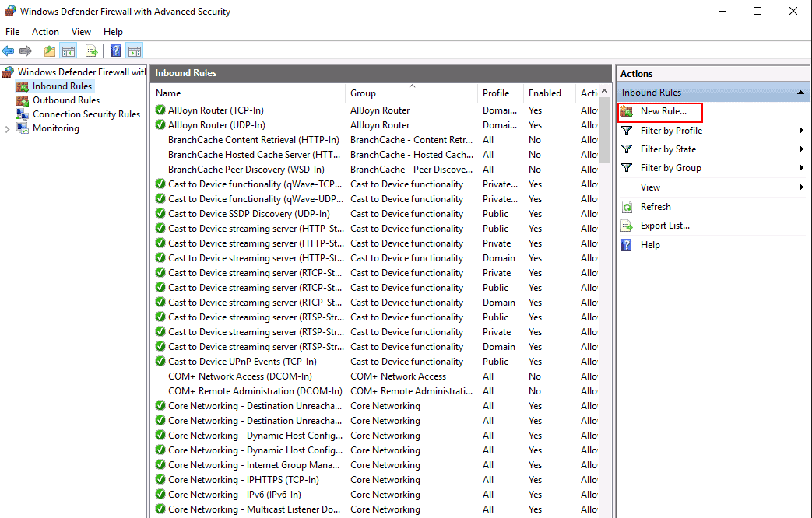The height and width of the screenshot is (518, 812).
Task: Click the Export List toolbar icon
Action: click(92, 51)
